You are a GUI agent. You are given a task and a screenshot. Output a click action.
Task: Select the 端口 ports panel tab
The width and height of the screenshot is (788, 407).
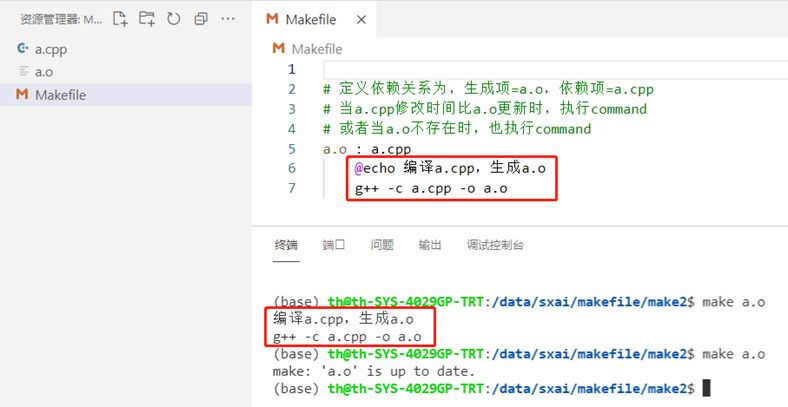point(334,245)
